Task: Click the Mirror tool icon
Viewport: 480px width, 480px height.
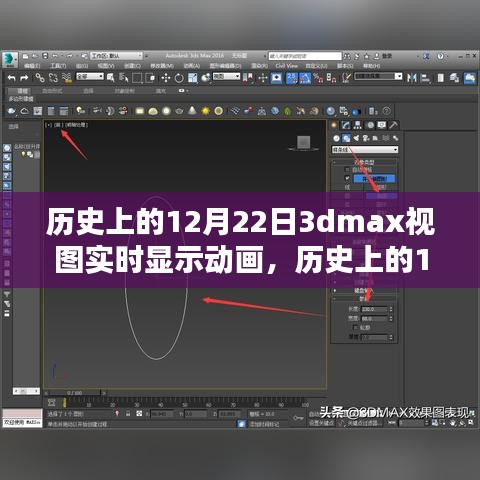Action: [412, 78]
